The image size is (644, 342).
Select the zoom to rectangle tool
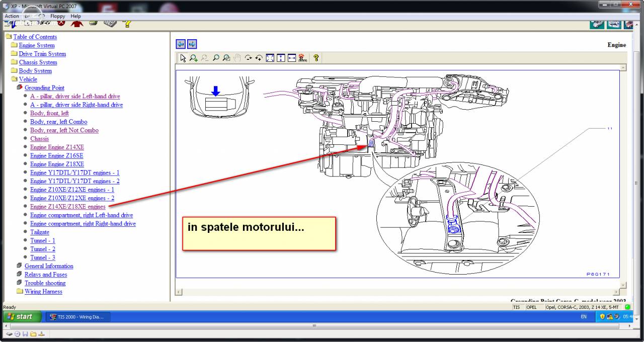click(x=226, y=58)
